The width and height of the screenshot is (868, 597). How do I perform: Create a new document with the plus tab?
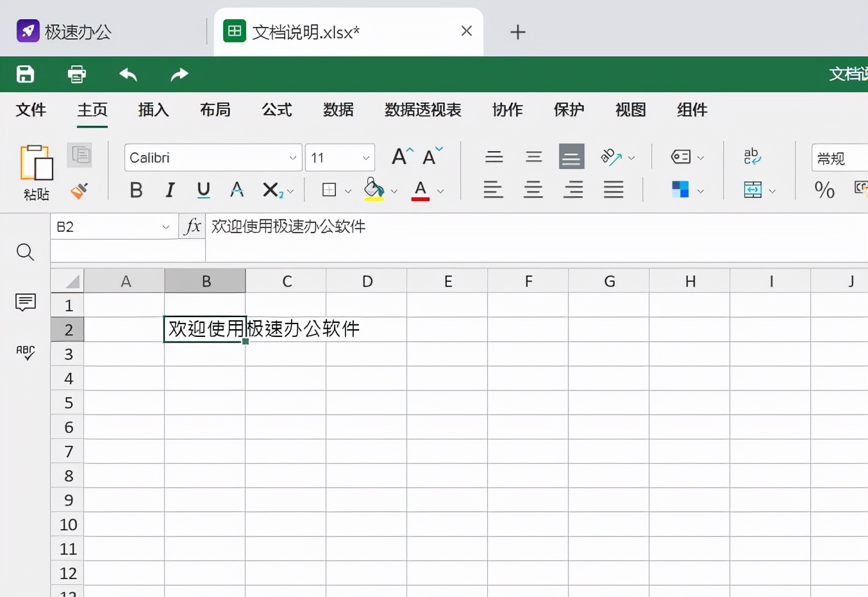[x=517, y=31]
